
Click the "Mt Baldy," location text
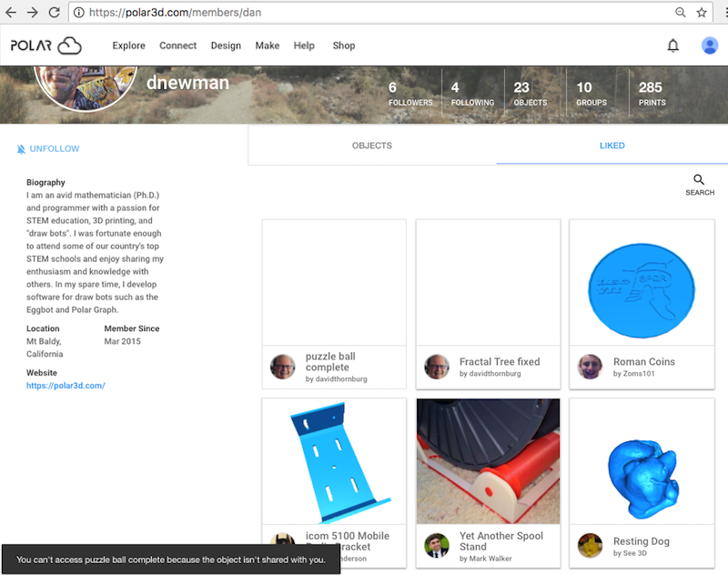click(44, 341)
